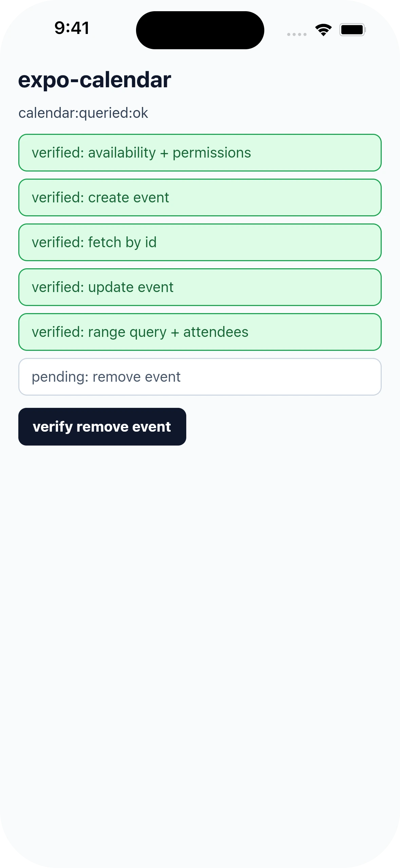Select the verified: fetch by id row

click(x=200, y=242)
